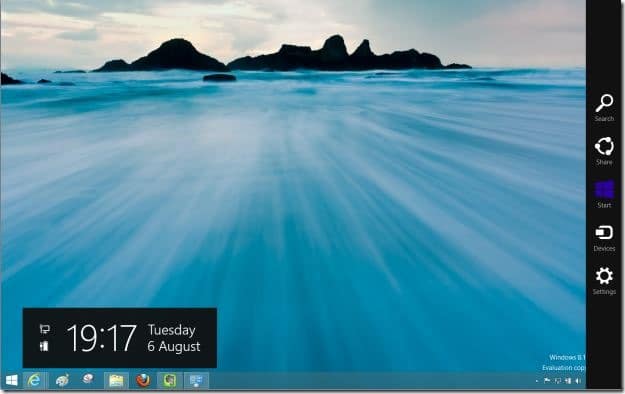625x394 pixels.
Task: Click the Tuesday day label
Action: click(171, 330)
